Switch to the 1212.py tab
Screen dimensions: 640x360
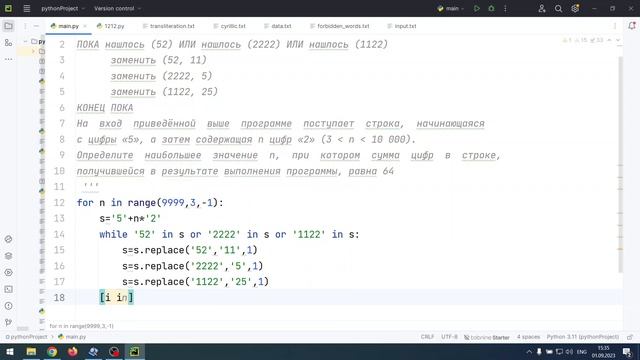tap(111, 26)
